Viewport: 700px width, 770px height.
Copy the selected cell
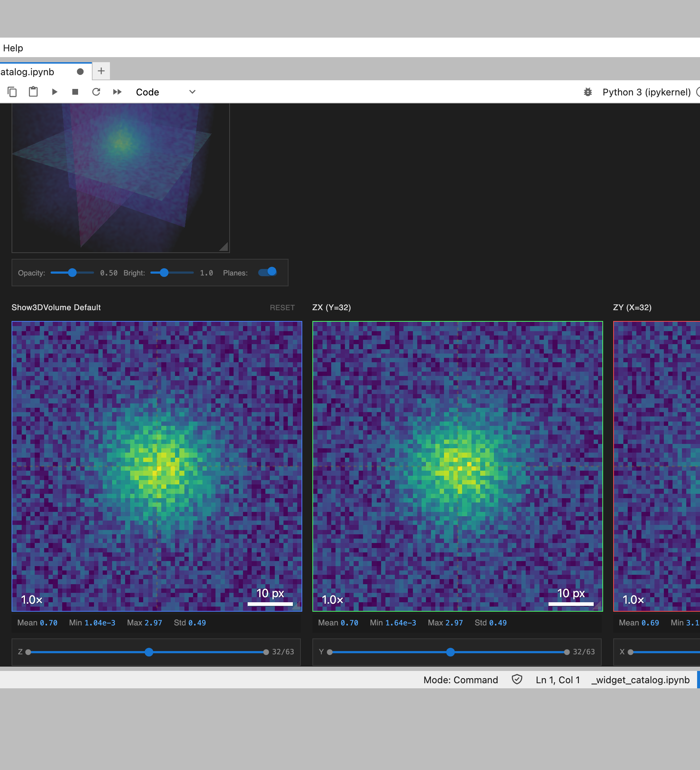[x=12, y=92]
